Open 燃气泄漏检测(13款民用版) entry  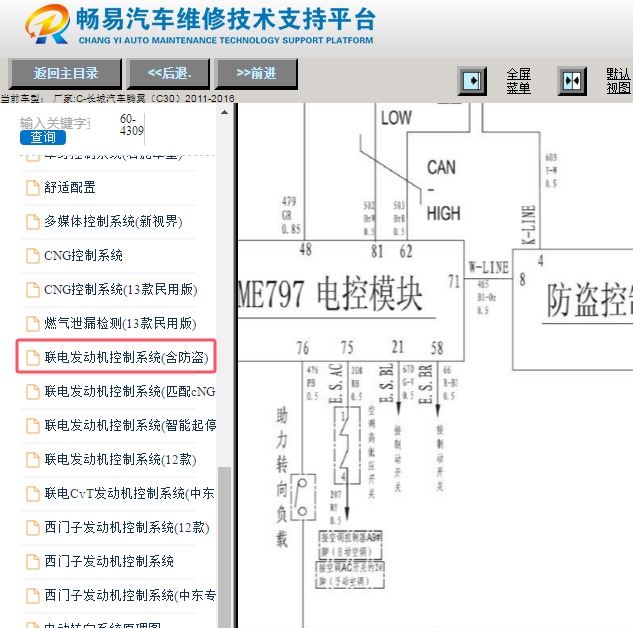tap(120, 323)
